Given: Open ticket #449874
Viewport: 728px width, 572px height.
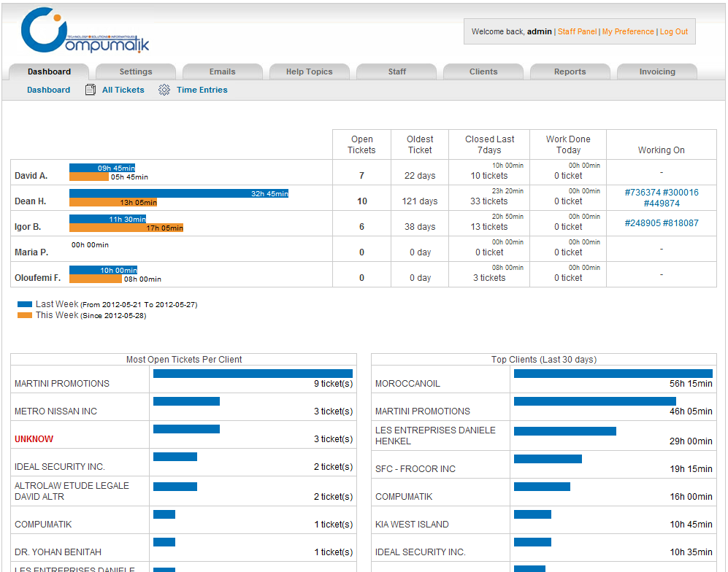Looking at the screenshot, I should [x=662, y=204].
